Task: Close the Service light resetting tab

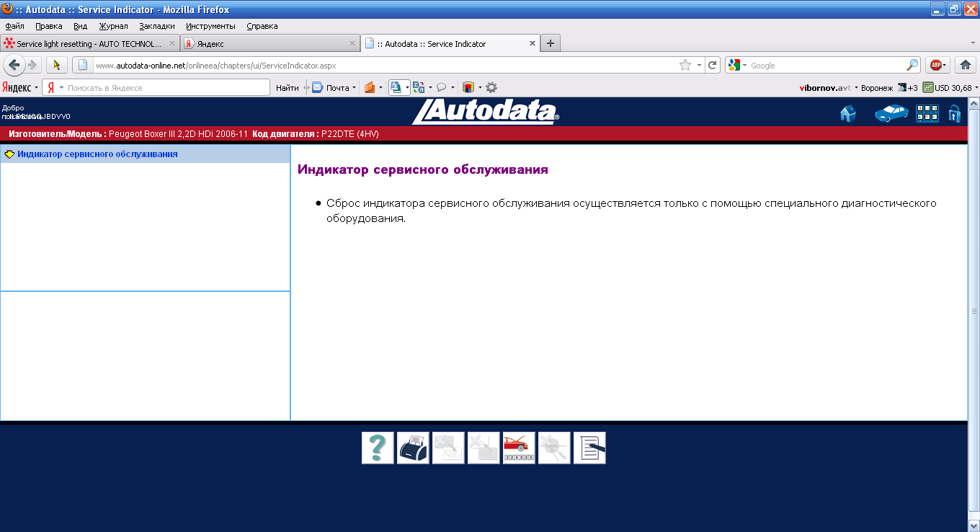Action: pos(171,43)
